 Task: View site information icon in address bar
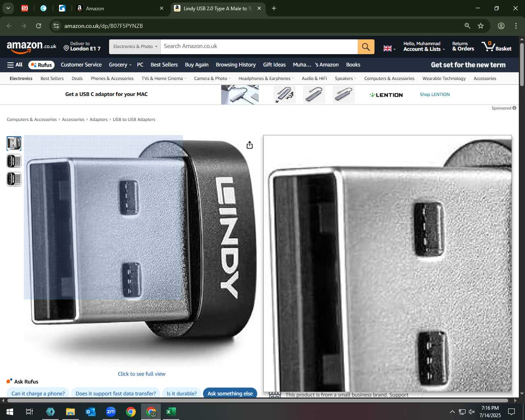[x=56, y=26]
